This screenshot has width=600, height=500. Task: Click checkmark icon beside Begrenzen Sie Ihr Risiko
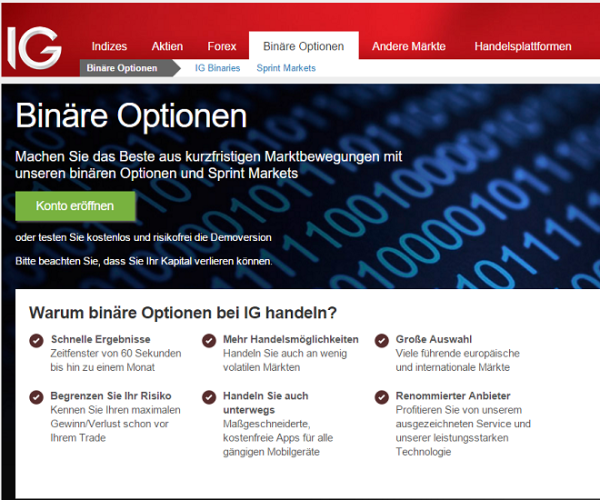(x=36, y=397)
